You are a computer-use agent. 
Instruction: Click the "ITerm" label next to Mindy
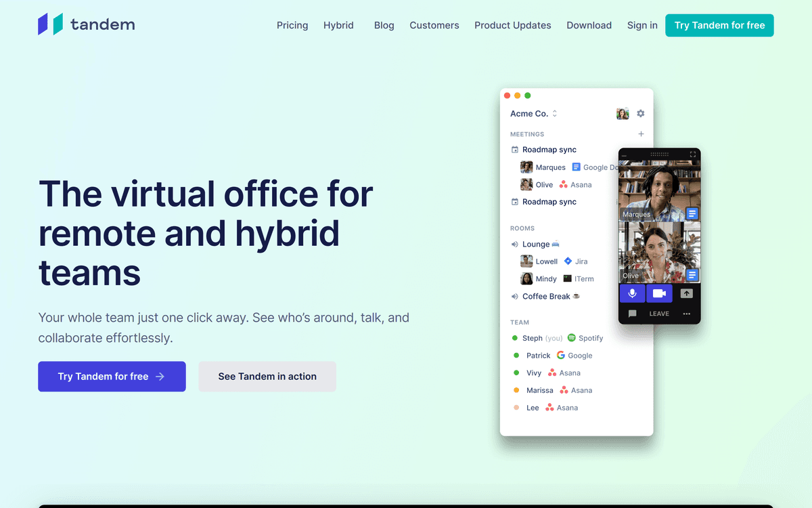(584, 279)
